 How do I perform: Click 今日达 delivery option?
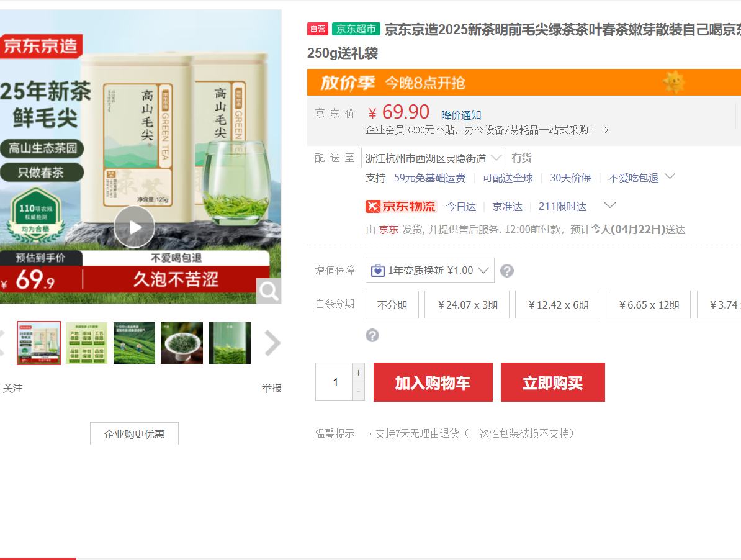point(460,207)
